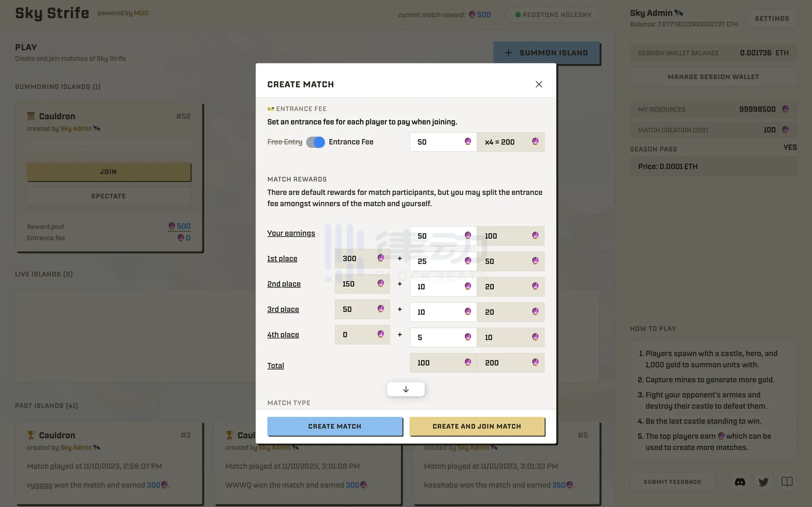The height and width of the screenshot is (507, 812).
Task: Click CREATE MATCH button to submit
Action: click(335, 426)
